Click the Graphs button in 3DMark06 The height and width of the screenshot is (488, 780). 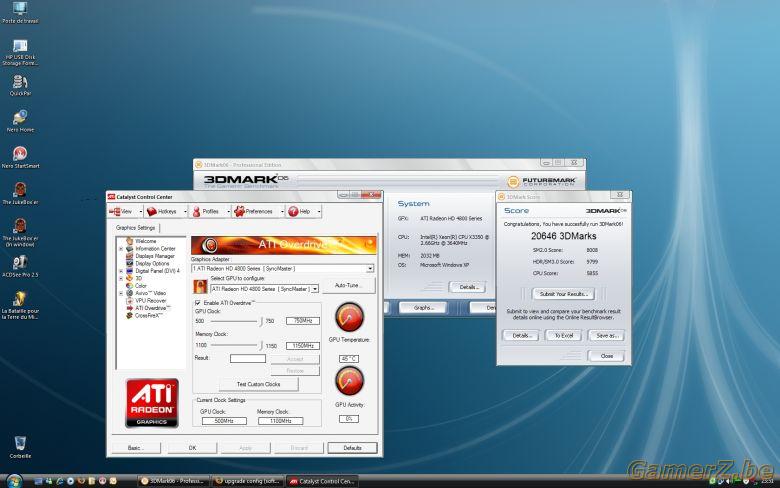coord(423,307)
